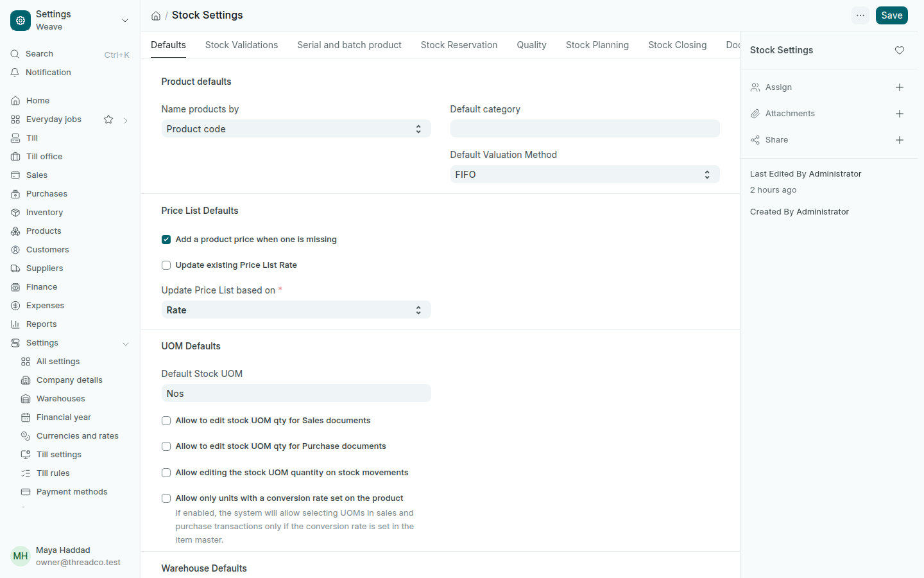
Task: Allow editing stock UOM qty for Purchase documents
Action: coord(166,446)
